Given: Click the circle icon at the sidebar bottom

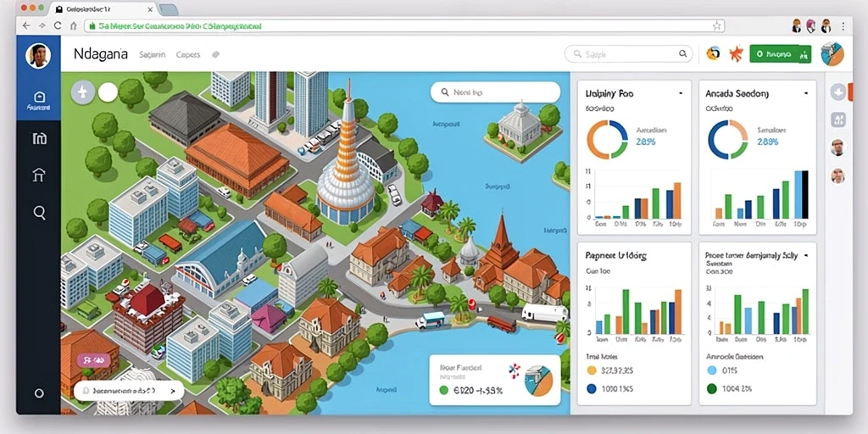Looking at the screenshot, I should 39,393.
